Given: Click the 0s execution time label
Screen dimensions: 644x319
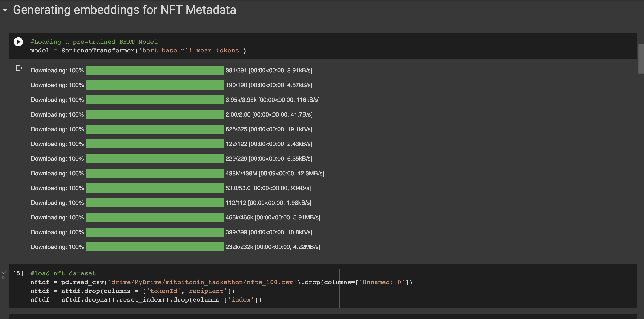Looking at the screenshot, I should [x=4, y=278].
